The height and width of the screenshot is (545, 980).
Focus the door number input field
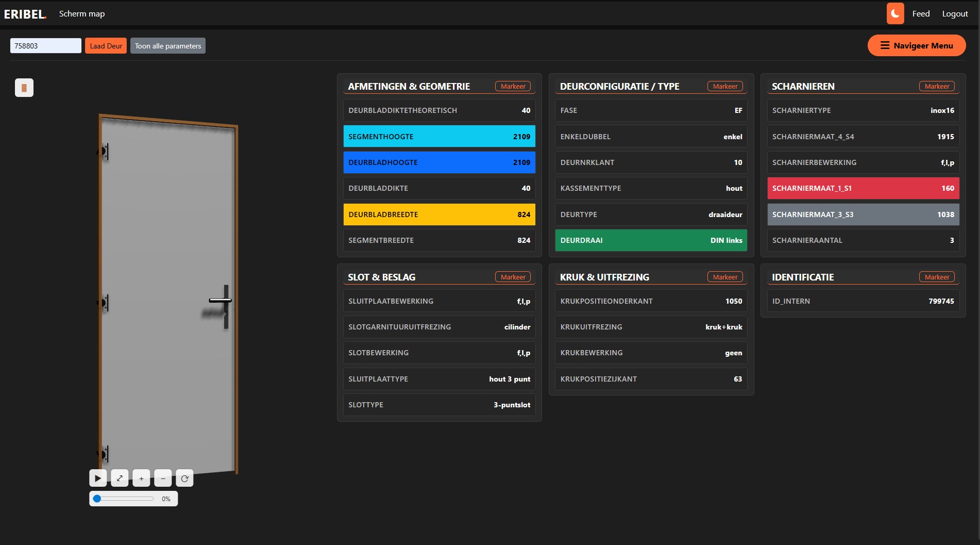(x=46, y=46)
